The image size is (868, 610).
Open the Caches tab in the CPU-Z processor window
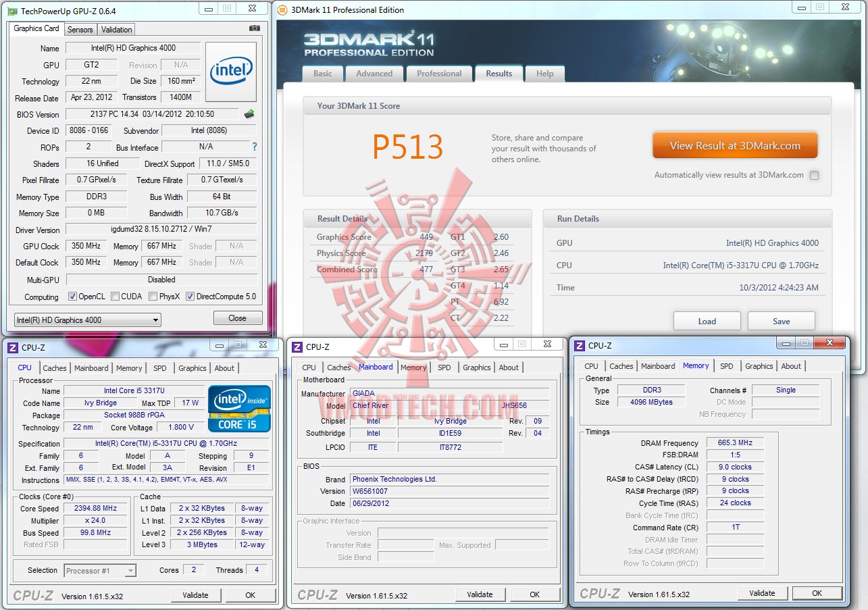pos(55,368)
